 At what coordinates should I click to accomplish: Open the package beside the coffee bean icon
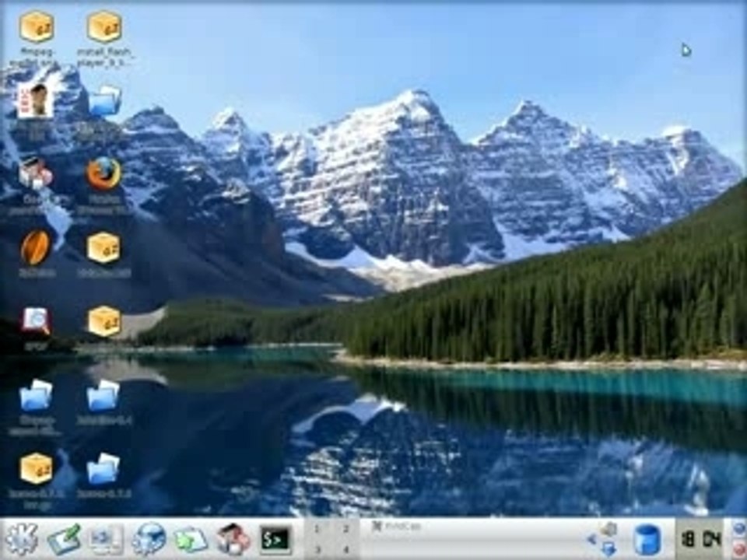click(103, 247)
